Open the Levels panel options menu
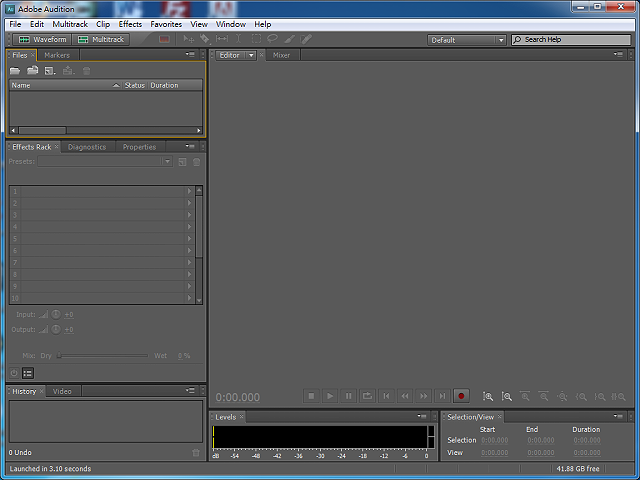Image resolution: width=640 pixels, height=480 pixels. (x=422, y=416)
